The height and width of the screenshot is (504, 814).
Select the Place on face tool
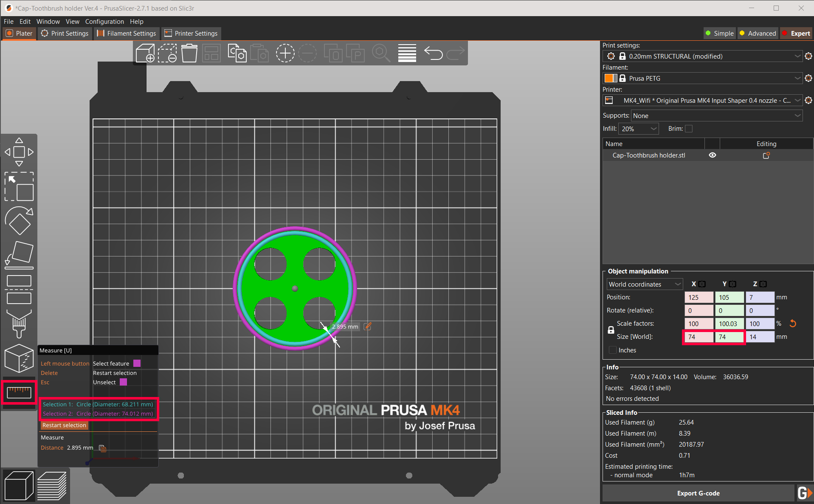pos(19,255)
